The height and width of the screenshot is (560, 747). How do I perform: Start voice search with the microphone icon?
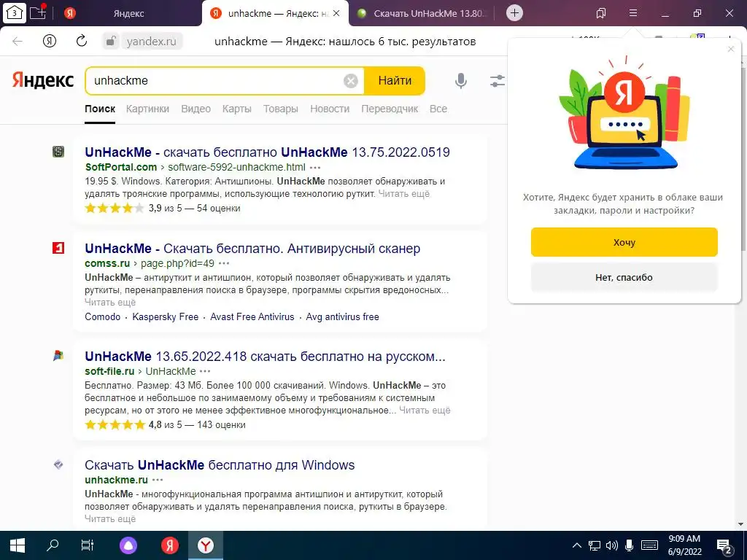461,80
